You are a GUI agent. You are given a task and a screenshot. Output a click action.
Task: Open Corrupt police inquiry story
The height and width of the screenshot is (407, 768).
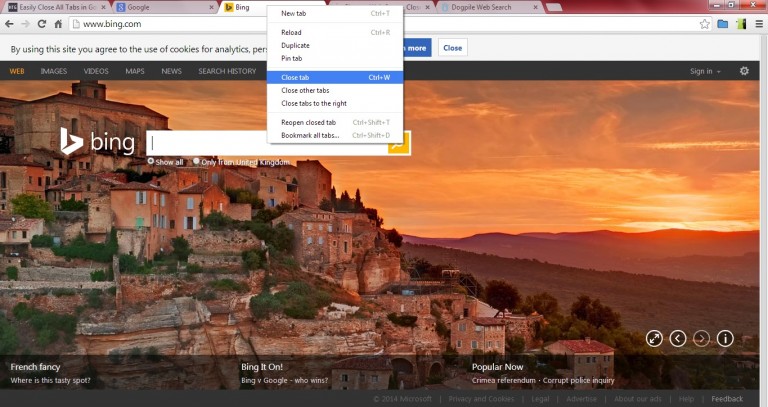[x=578, y=380]
